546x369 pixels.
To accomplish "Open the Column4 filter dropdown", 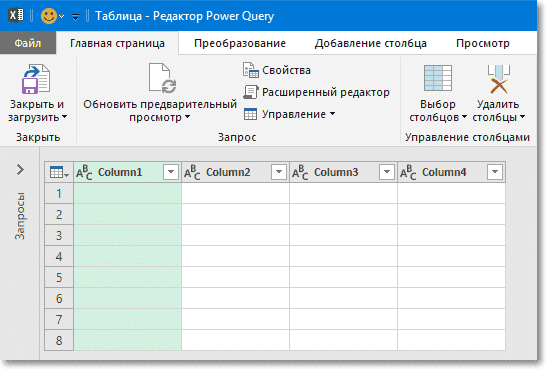I will [x=495, y=172].
